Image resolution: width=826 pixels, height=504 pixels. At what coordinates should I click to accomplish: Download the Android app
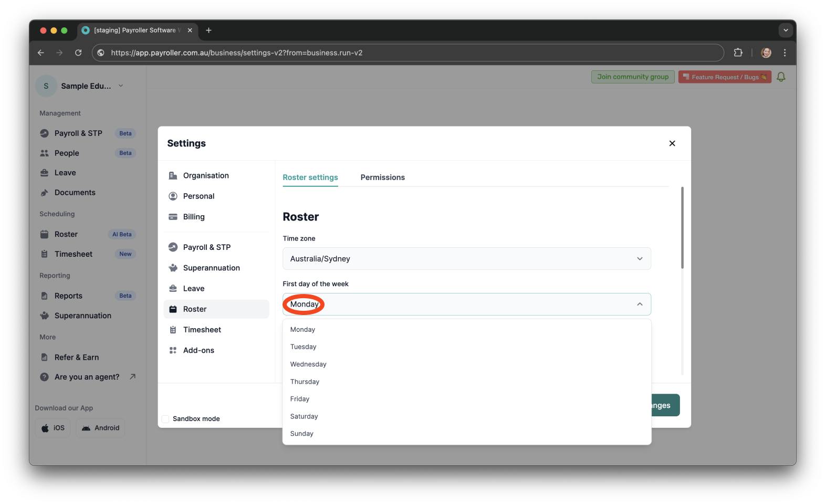100,428
